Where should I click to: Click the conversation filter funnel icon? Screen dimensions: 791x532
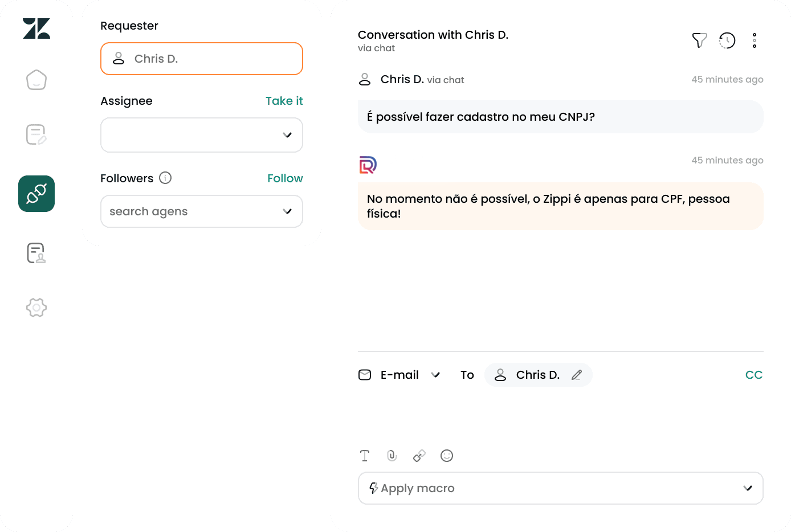tap(700, 40)
